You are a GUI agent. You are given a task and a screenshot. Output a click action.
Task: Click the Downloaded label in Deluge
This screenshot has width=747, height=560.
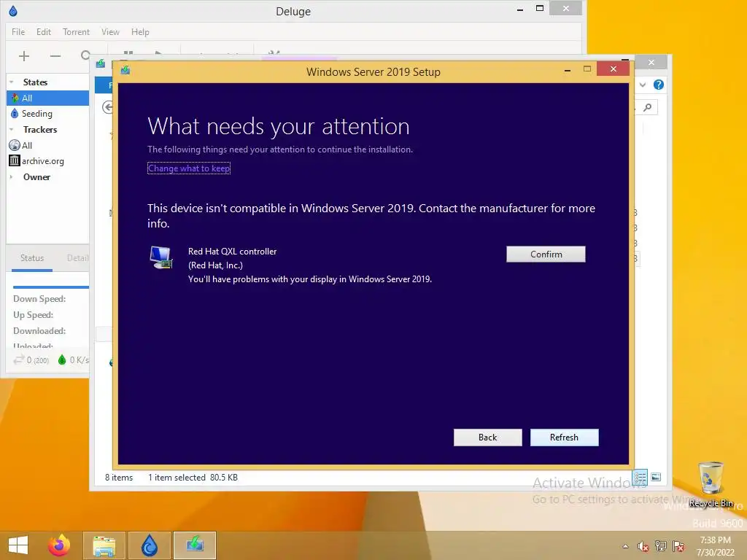[39, 331]
